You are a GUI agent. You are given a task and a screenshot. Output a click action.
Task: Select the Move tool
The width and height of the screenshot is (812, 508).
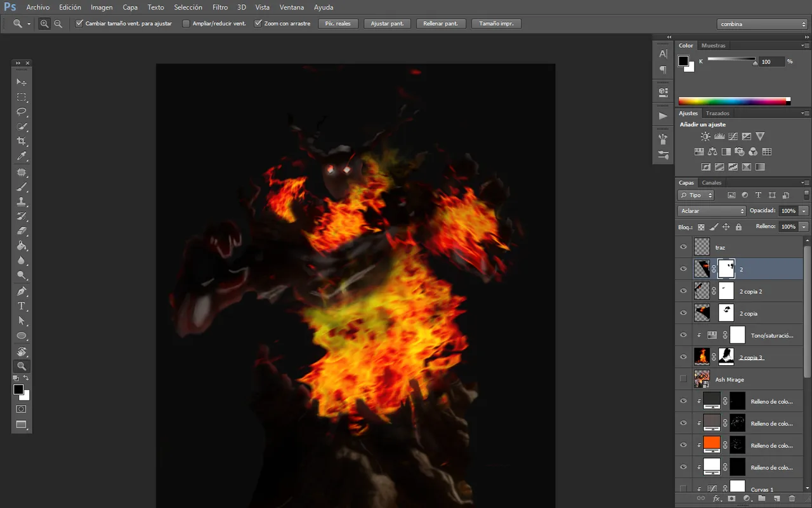tap(22, 83)
